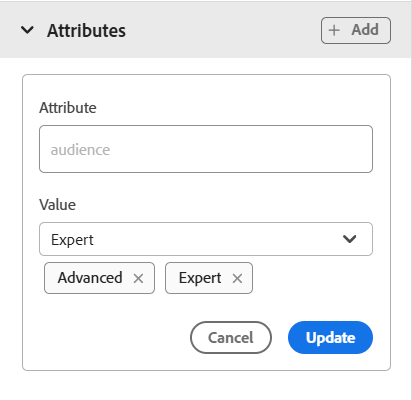
Task: Click the Add label text
Action: click(x=365, y=30)
